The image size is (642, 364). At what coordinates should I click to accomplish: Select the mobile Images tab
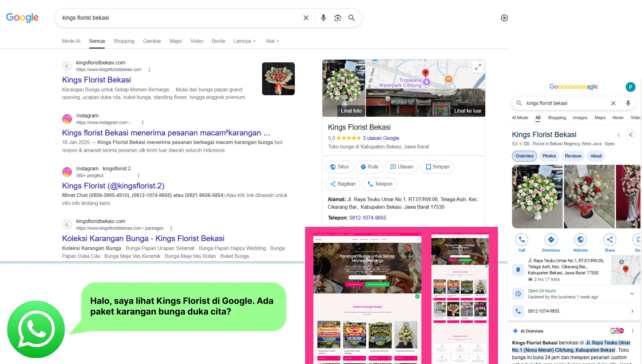(x=580, y=118)
